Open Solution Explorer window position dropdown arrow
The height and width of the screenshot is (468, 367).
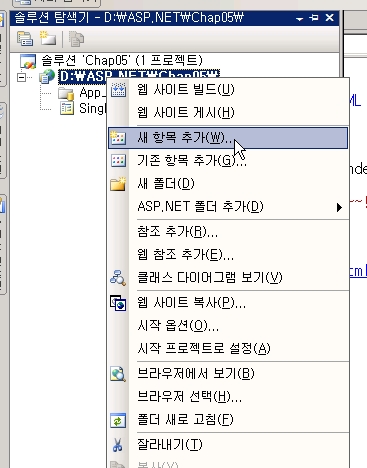coord(299,19)
